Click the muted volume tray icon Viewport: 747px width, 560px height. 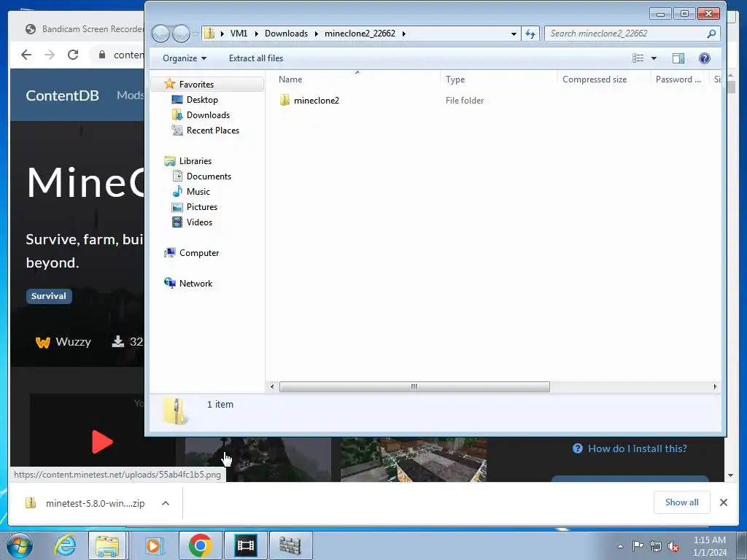[673, 547]
